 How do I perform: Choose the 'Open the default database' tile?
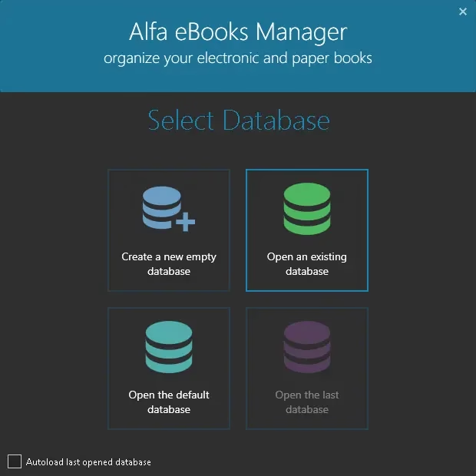[169, 369]
